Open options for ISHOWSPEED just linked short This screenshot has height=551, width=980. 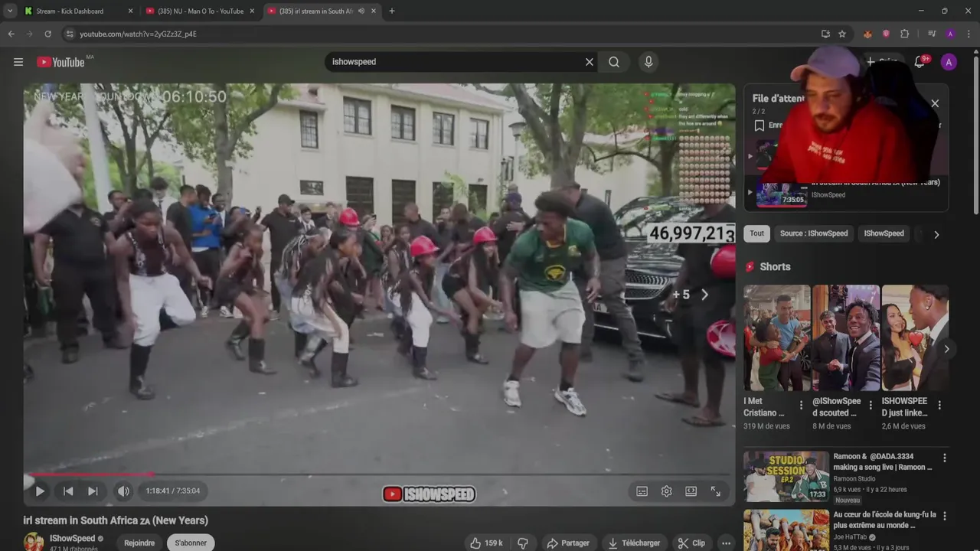(939, 405)
